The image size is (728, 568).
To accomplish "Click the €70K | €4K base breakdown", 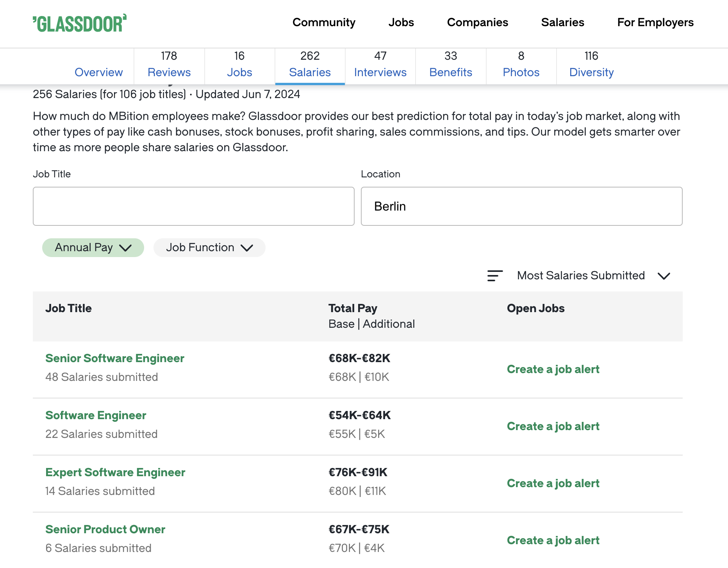I will point(357,548).
